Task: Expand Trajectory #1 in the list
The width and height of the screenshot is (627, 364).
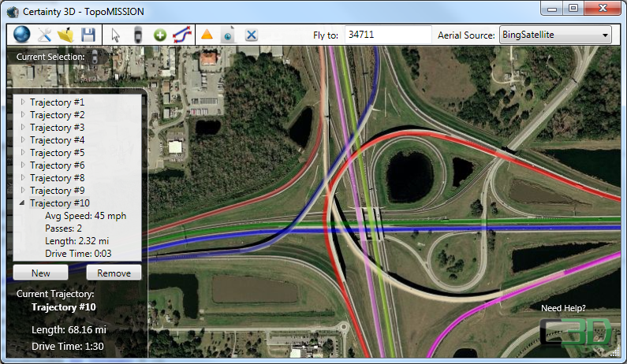Action: pyautogui.click(x=22, y=102)
